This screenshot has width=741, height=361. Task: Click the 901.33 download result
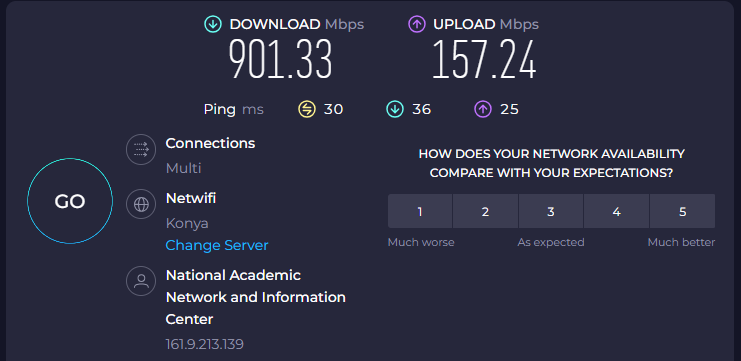[x=281, y=60]
